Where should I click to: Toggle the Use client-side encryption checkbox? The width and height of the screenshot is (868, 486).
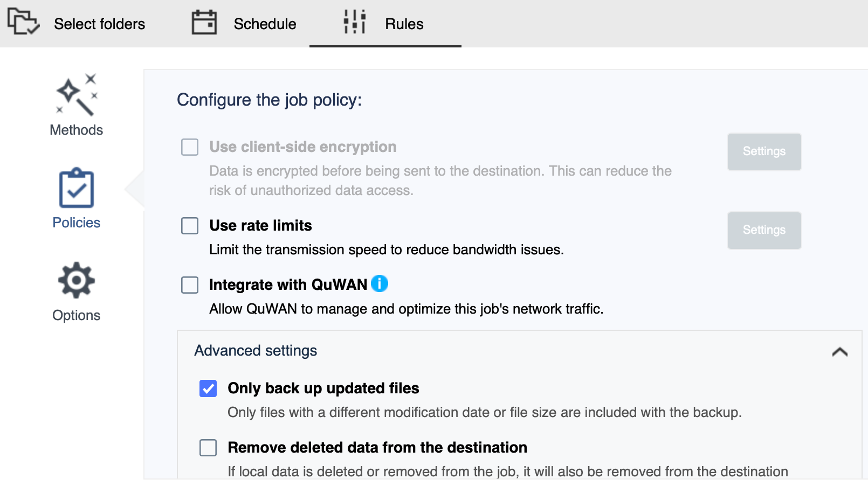coord(190,147)
